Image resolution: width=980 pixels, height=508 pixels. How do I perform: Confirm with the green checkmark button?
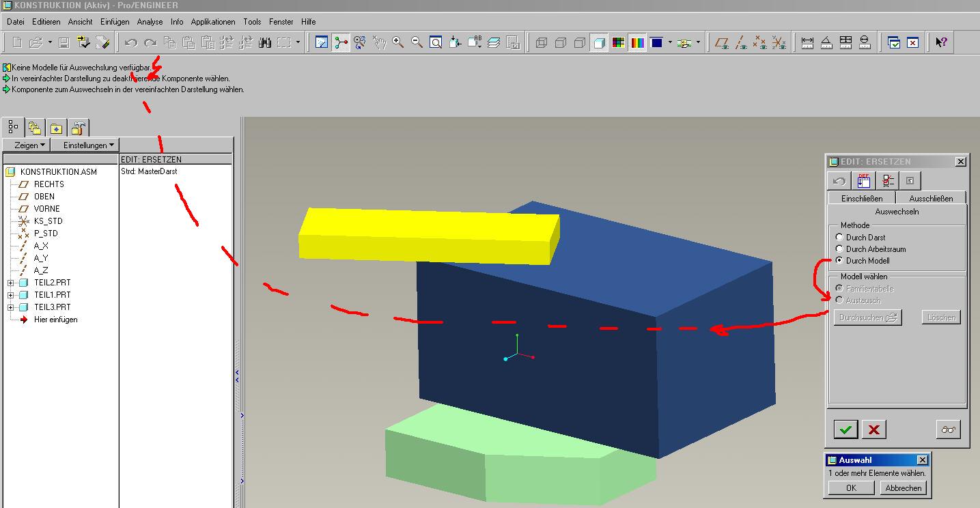tap(845, 429)
